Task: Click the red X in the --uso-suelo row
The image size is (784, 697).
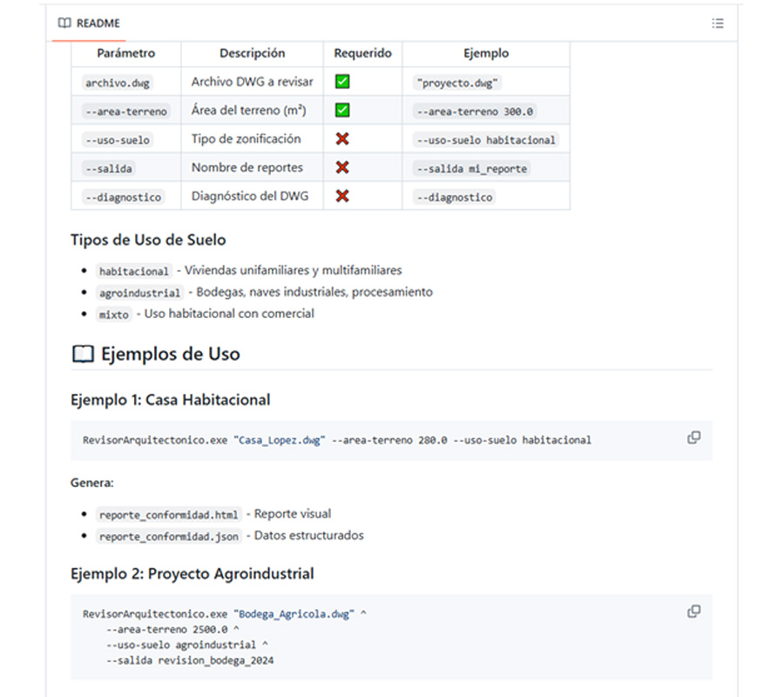Action: [342, 139]
